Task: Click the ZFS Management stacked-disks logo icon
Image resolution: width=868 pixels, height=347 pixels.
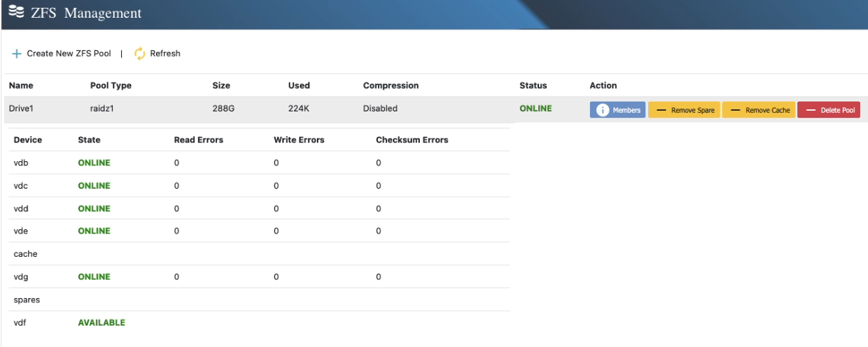Action: coord(16,13)
